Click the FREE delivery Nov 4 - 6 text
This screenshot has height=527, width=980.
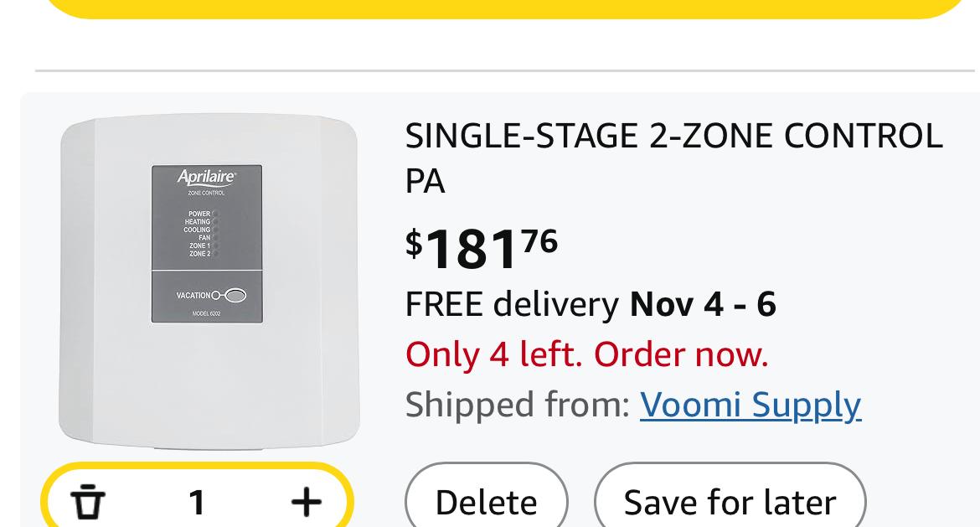click(x=590, y=303)
